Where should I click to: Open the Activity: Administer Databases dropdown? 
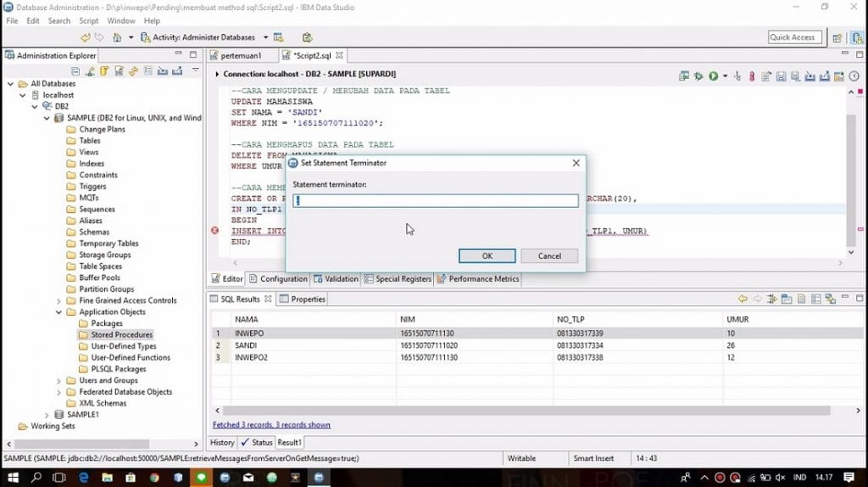point(265,37)
